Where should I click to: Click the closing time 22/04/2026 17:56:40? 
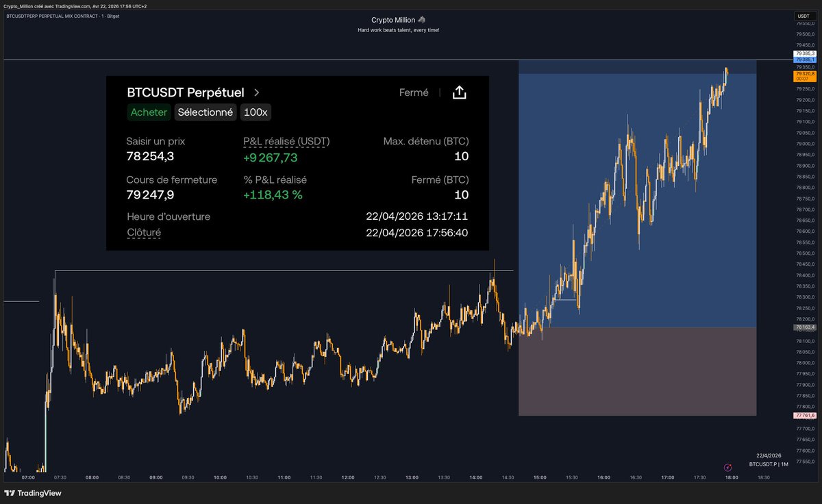[417, 233]
